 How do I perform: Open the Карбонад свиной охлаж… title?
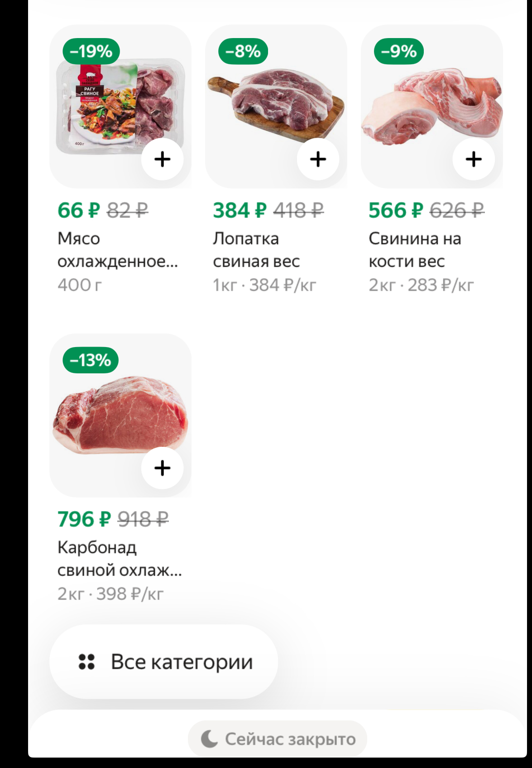[x=120, y=559]
